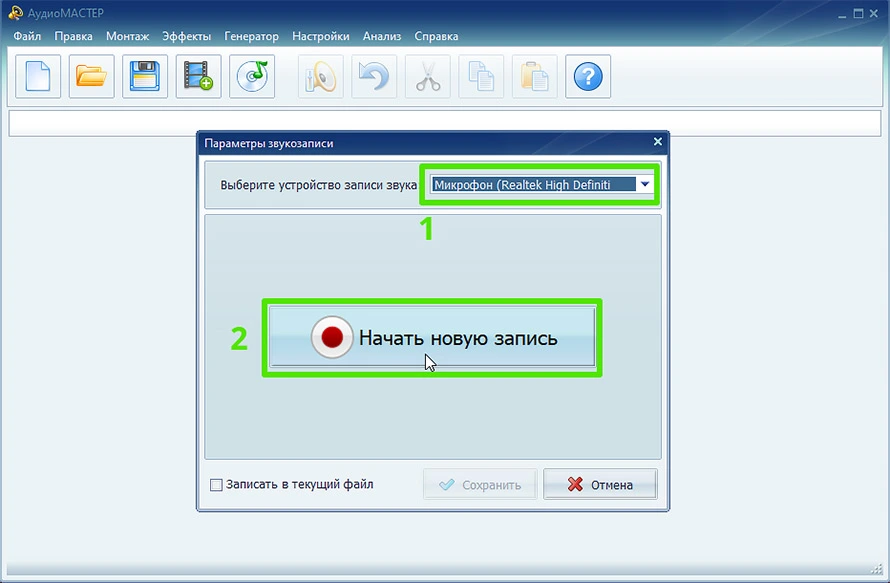Viewport: 890px width, 583px height.
Task: Click the Отмена button
Action: point(600,485)
